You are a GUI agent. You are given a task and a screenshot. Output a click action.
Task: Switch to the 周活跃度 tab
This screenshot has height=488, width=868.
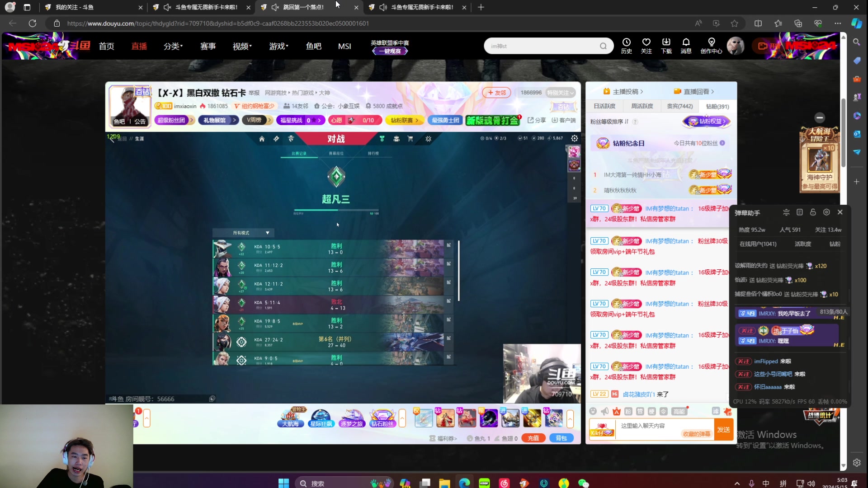(642, 106)
